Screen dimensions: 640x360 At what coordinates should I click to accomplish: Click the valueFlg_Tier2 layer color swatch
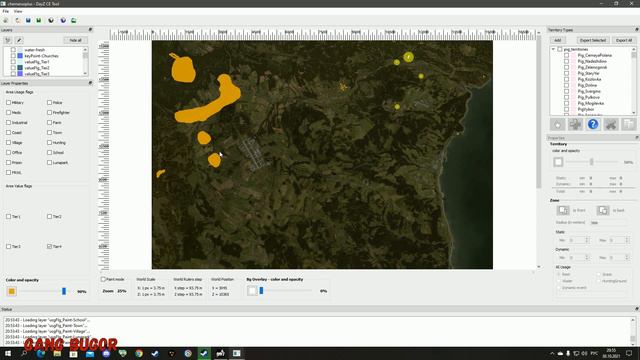tap(20, 68)
